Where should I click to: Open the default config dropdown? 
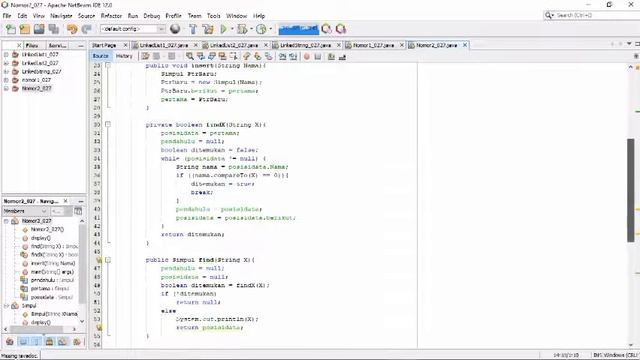point(162,29)
